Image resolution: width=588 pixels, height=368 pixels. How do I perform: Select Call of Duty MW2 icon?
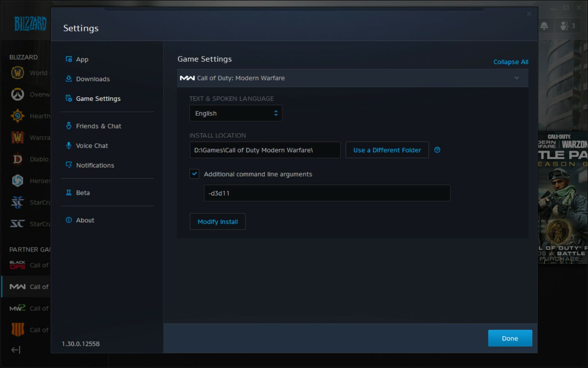coord(17,308)
